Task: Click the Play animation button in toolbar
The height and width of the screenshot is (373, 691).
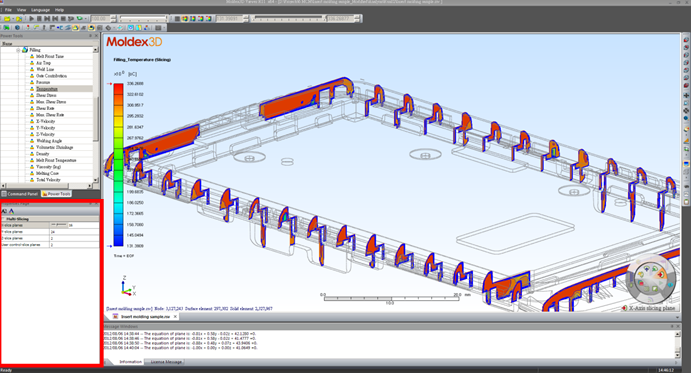Action: click(x=32, y=19)
